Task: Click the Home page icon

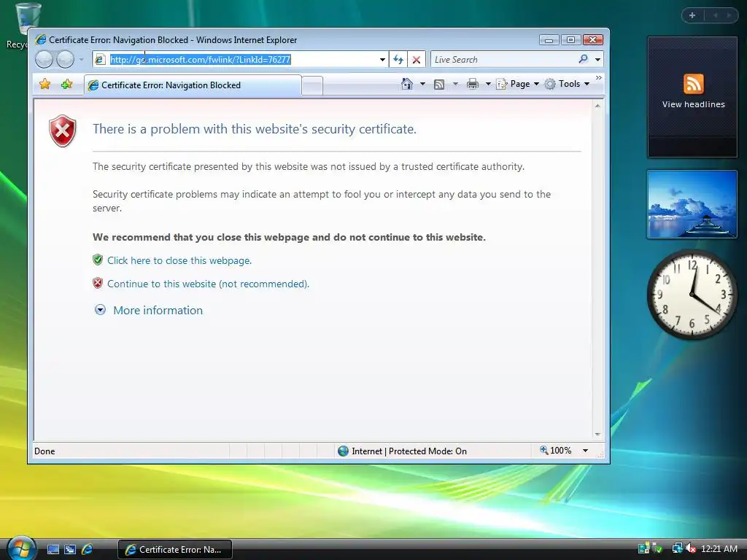Action: click(406, 84)
